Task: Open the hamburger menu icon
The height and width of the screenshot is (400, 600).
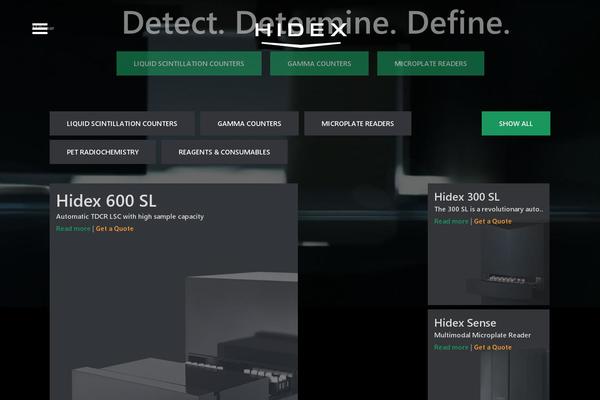Action: [40, 28]
